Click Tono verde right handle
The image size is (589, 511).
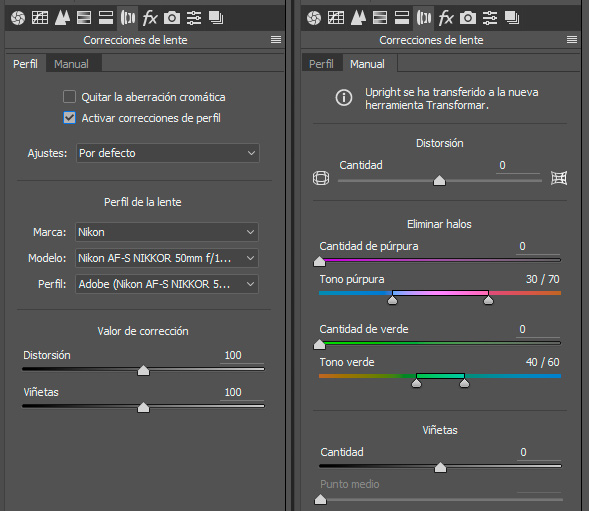(464, 383)
